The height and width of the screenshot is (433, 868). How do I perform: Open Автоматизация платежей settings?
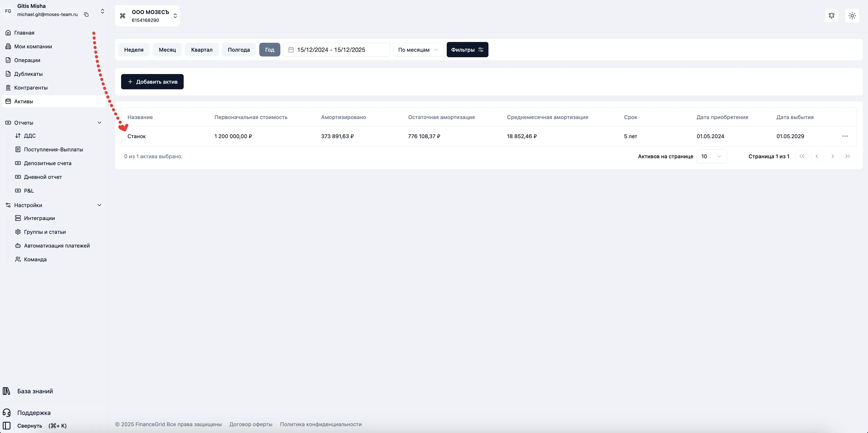tap(57, 246)
